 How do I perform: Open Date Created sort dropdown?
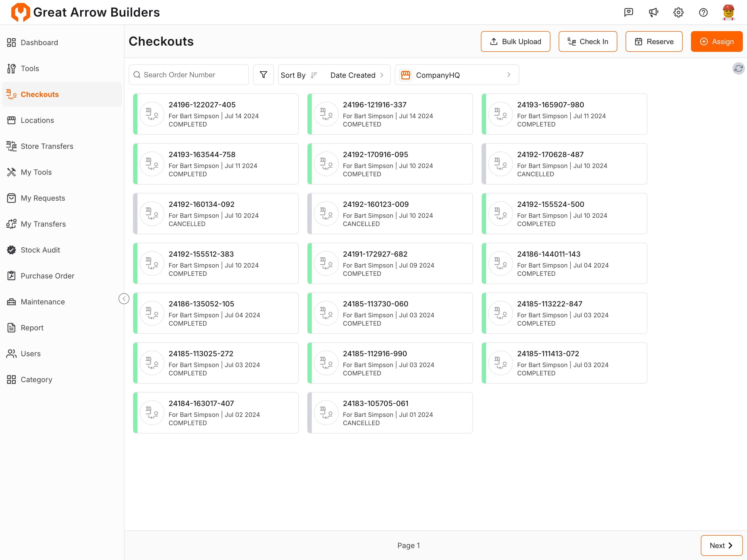pyautogui.click(x=357, y=75)
